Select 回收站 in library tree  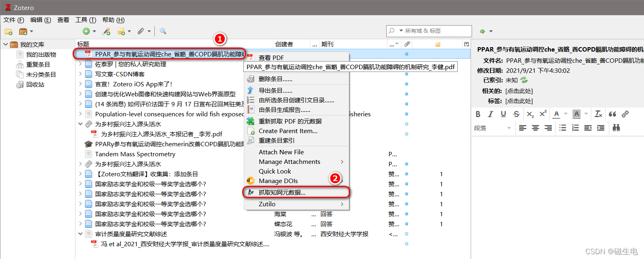[x=35, y=84]
